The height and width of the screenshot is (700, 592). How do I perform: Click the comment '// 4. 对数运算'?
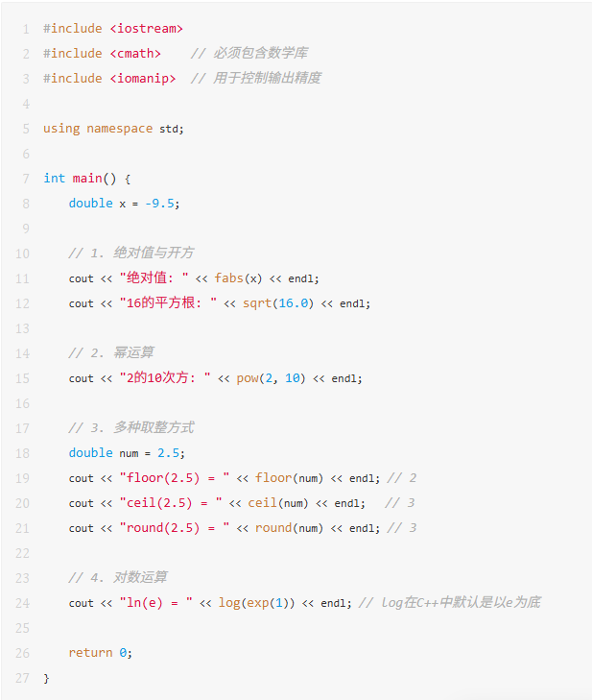(x=118, y=578)
